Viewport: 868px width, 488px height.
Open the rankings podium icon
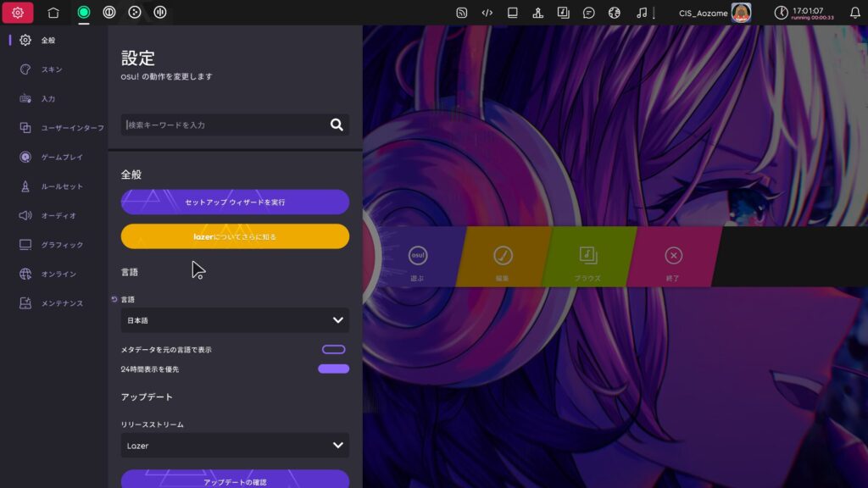538,12
